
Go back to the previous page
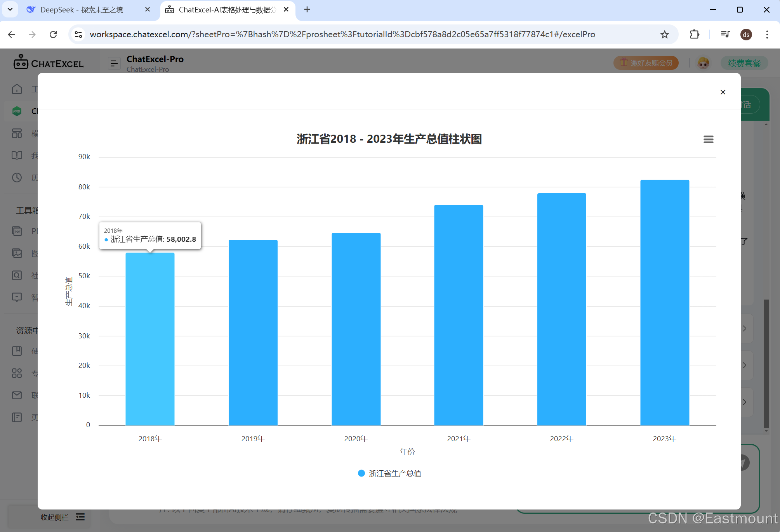click(x=11, y=35)
